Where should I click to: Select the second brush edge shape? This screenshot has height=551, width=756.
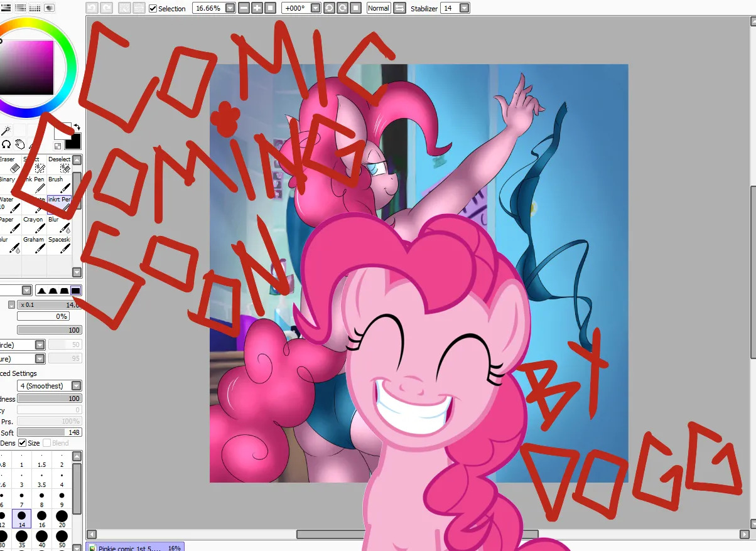pos(53,290)
